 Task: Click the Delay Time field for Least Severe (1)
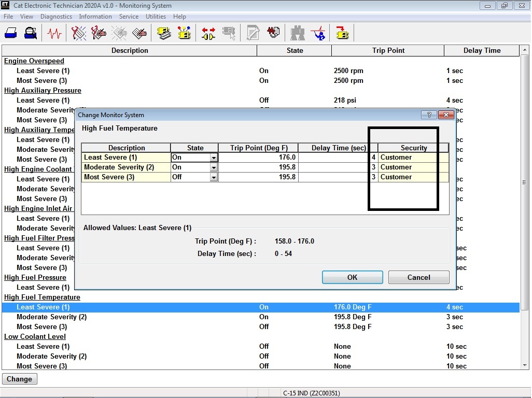pyautogui.click(x=338, y=158)
